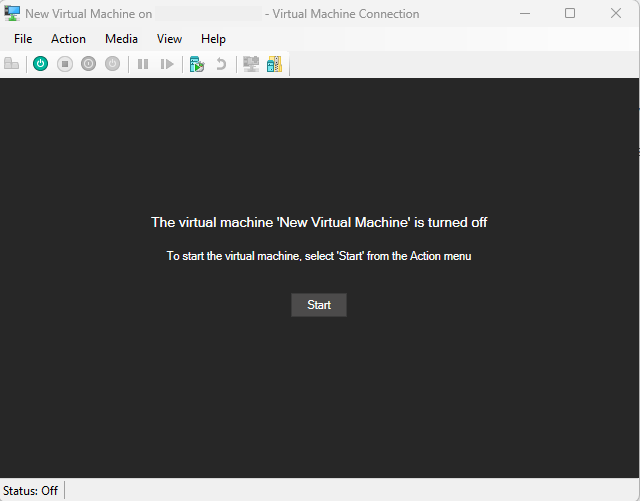Open the View menu
The width and height of the screenshot is (640, 501).
pyautogui.click(x=169, y=39)
